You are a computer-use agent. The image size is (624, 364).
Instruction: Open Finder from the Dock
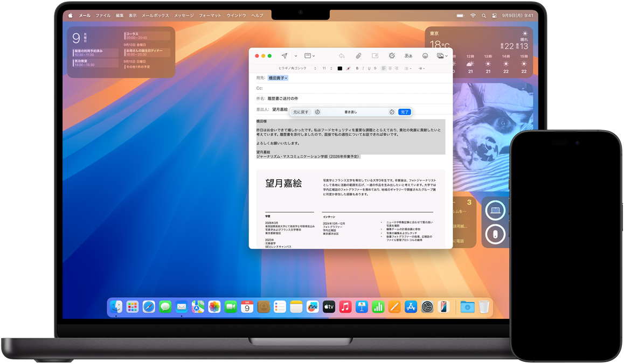tap(116, 307)
